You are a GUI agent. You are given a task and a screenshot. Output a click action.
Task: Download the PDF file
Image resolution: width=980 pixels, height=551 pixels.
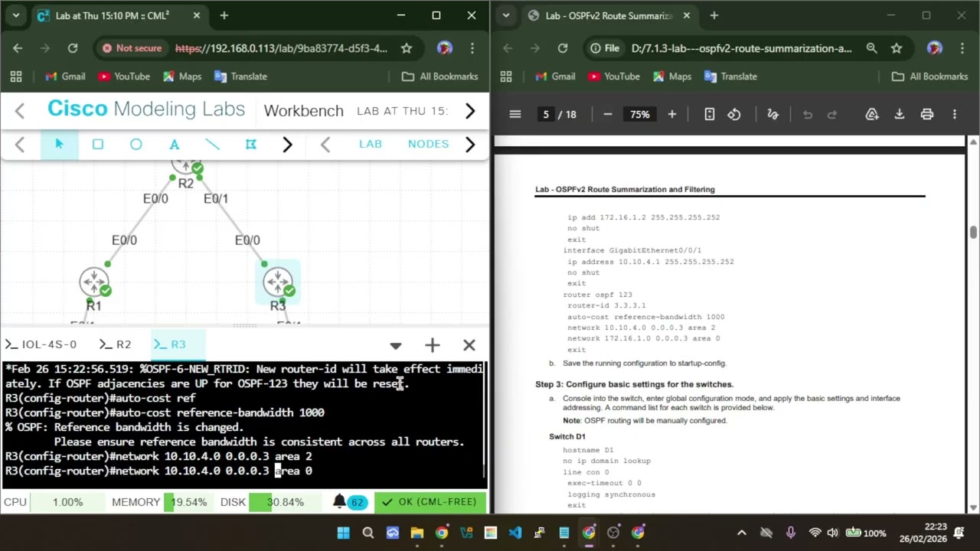[900, 115]
